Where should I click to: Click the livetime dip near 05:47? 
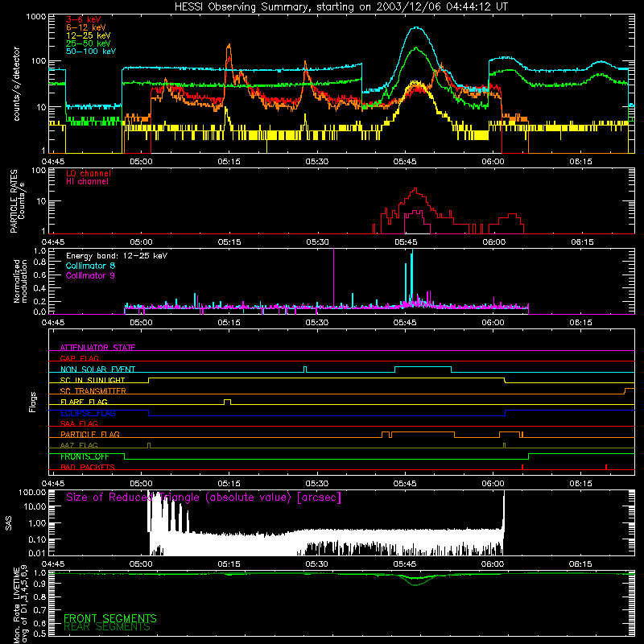[x=415, y=581]
